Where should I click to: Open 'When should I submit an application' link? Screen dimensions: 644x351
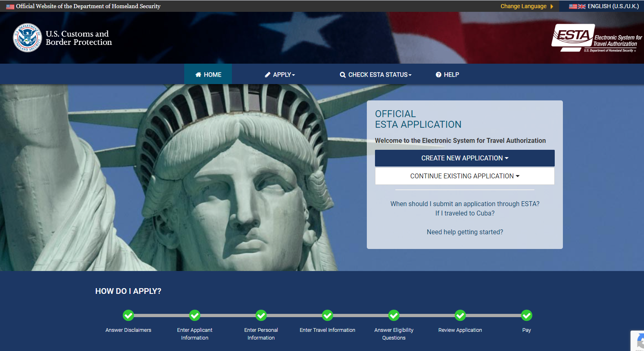tap(465, 204)
